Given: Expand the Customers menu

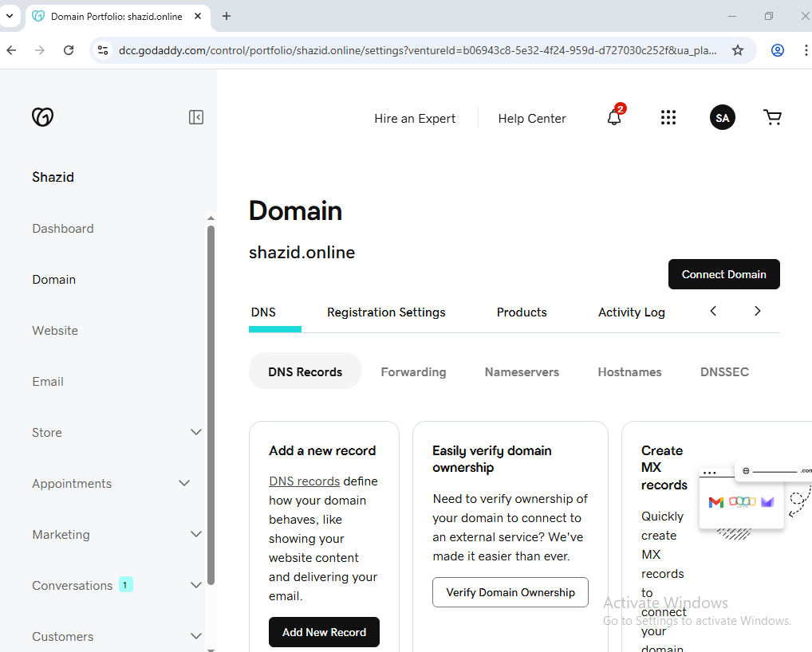Looking at the screenshot, I should click(x=195, y=636).
